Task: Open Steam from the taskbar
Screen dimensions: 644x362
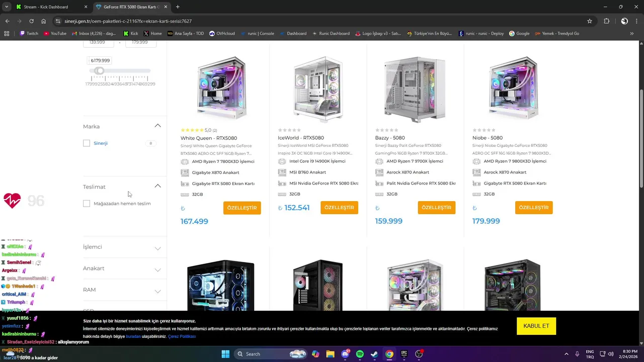Action: coord(374,354)
